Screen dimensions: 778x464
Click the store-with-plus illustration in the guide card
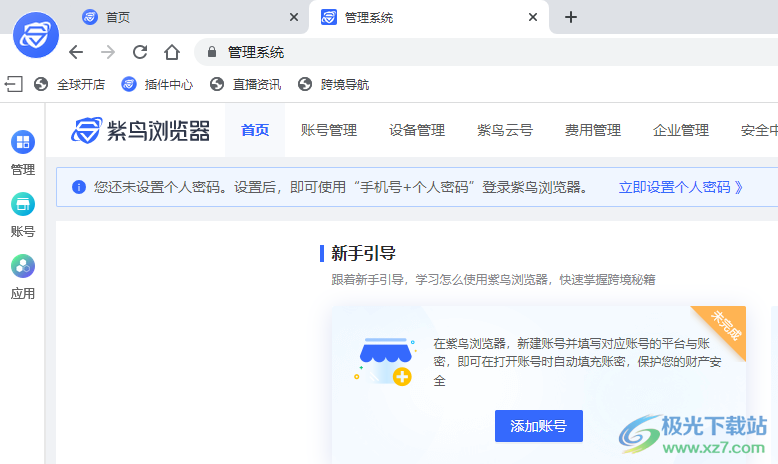pyautogui.click(x=384, y=362)
